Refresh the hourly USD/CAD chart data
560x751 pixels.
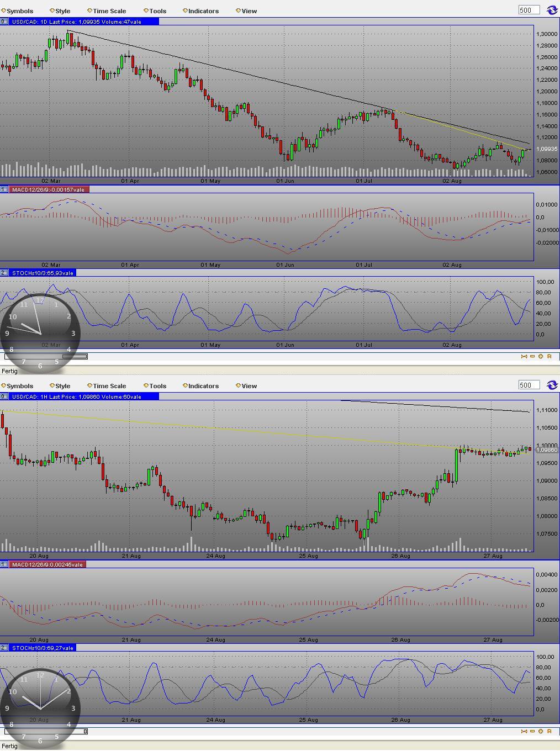point(552,385)
